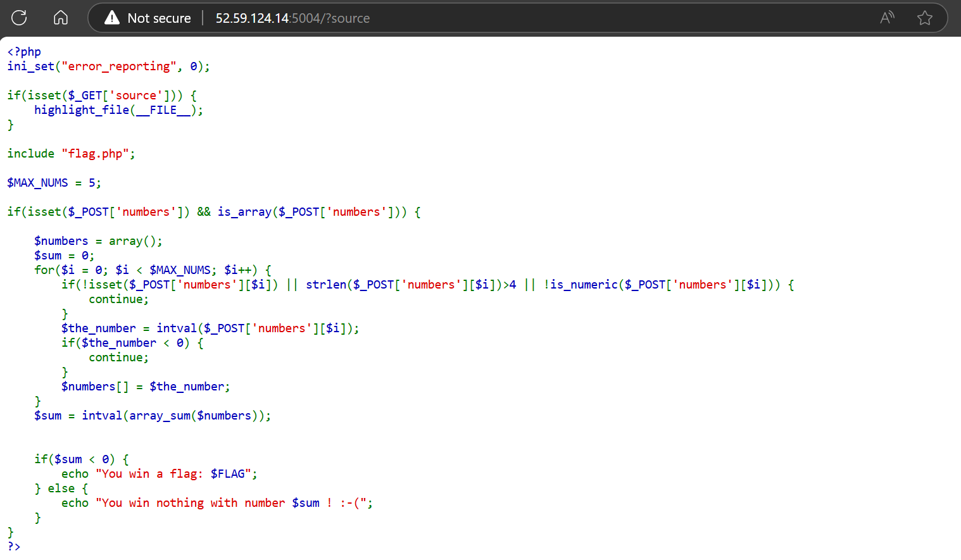Open the Not secure site warning
This screenshot has width=961, height=560.
coord(148,18)
